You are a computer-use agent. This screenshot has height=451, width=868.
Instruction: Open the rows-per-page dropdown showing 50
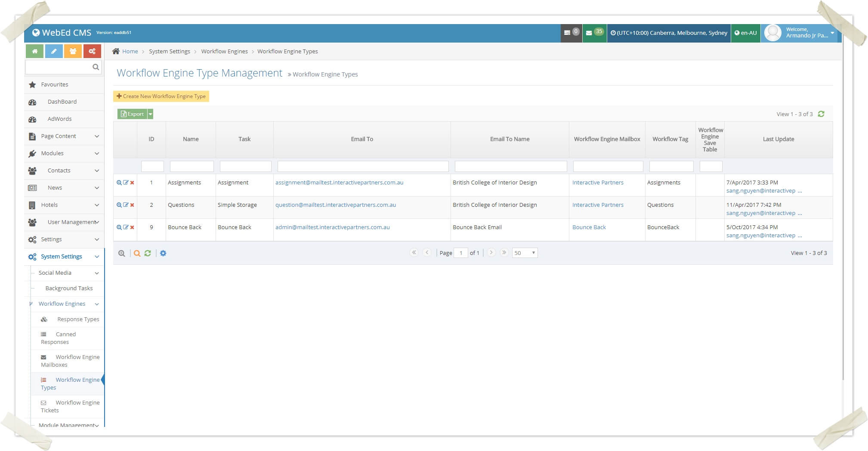click(x=525, y=253)
